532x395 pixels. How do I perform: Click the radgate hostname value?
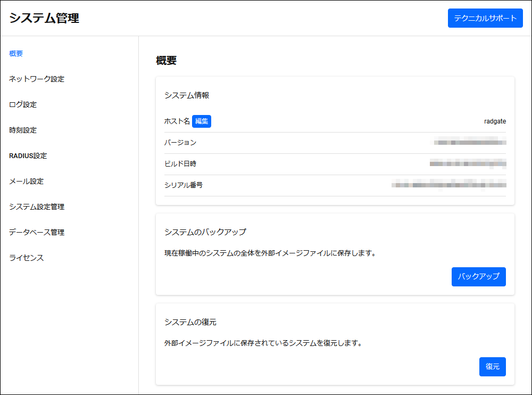pyautogui.click(x=495, y=121)
